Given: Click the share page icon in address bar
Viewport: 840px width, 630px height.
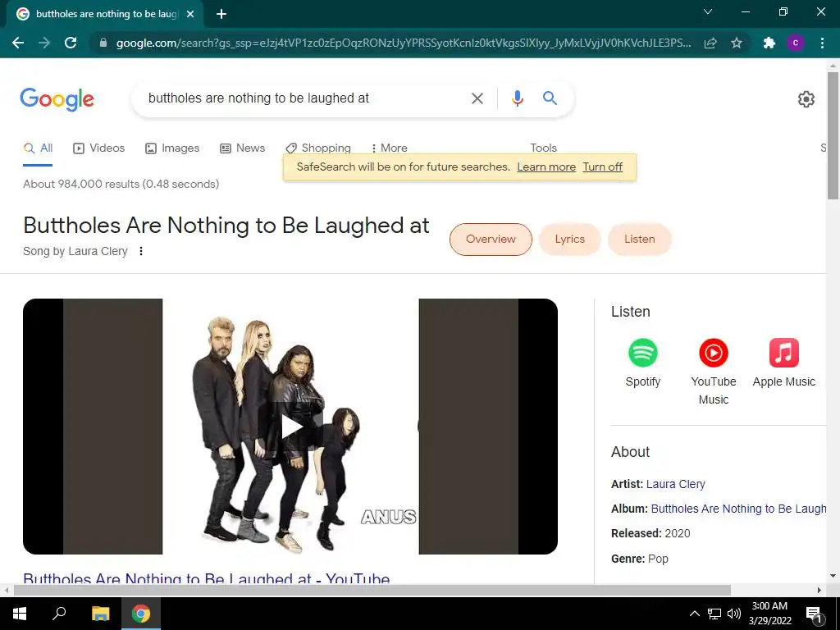Looking at the screenshot, I should pyautogui.click(x=710, y=43).
